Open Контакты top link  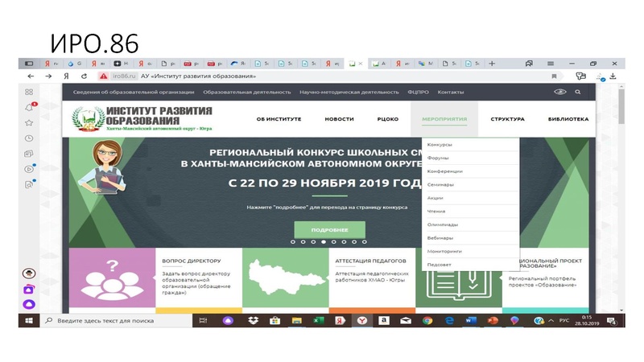point(451,92)
